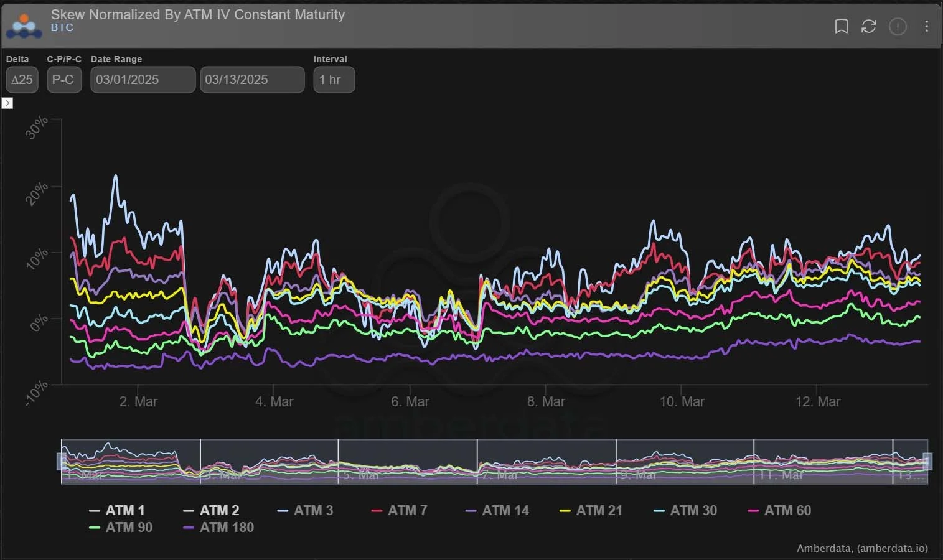Click the left navigator range handle
Screen dimensions: 943x560
tap(62, 461)
